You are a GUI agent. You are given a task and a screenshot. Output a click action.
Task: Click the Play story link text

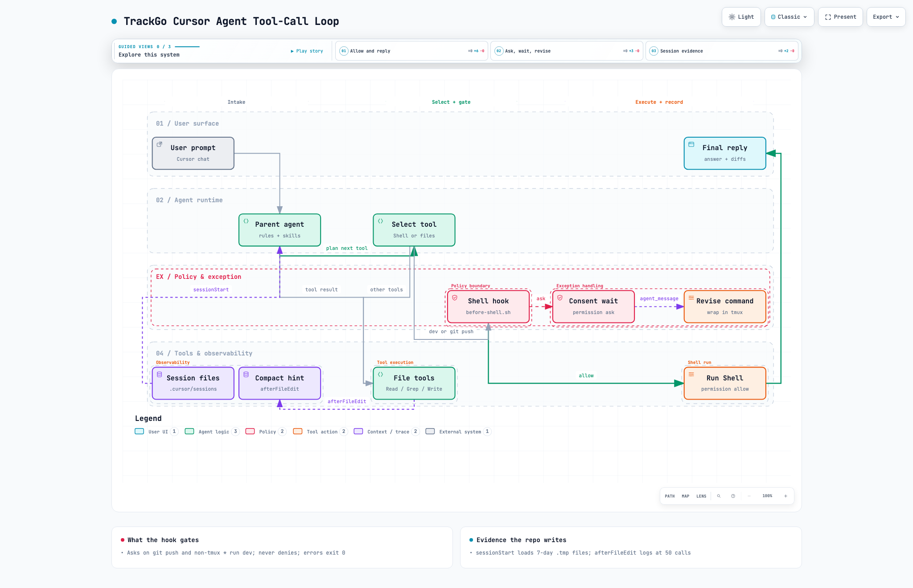309,51
